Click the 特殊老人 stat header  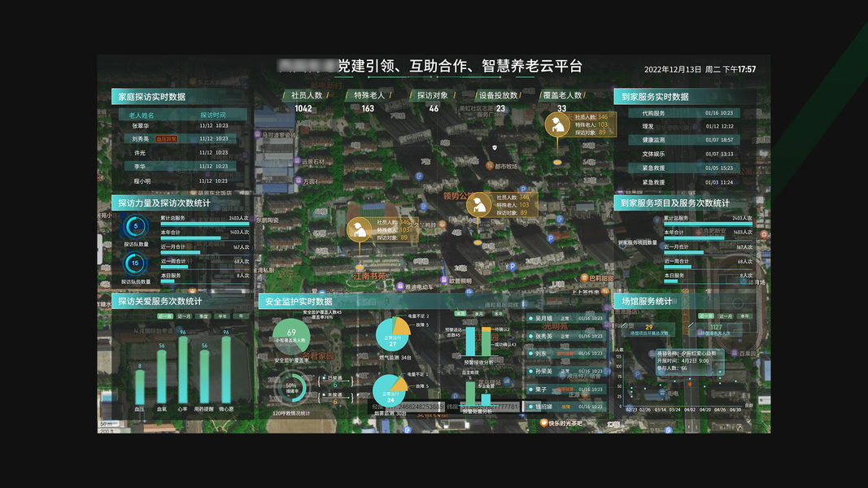[369, 95]
